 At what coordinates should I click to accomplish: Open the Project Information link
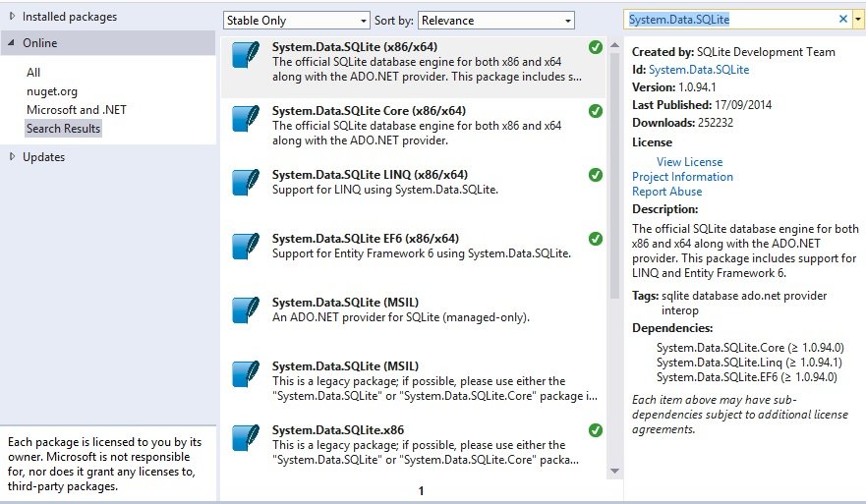(x=682, y=177)
